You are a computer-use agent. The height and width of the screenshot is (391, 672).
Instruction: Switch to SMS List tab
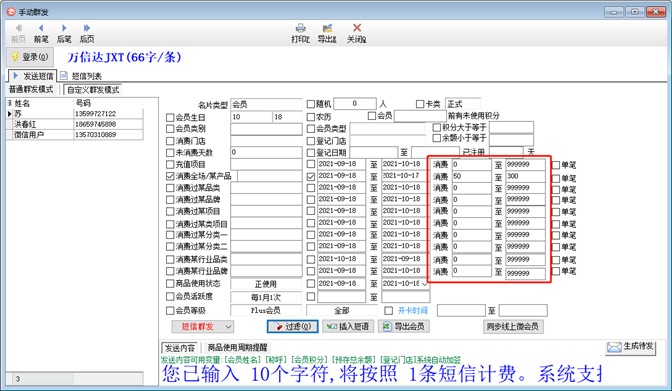pos(81,76)
